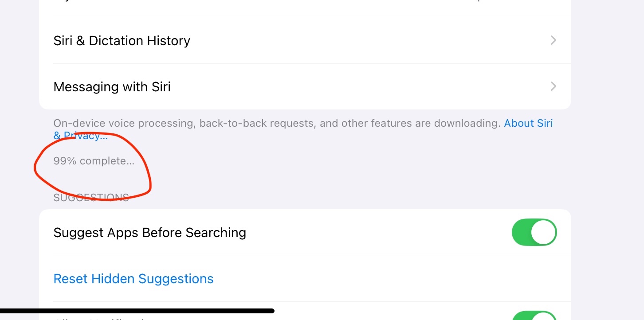Click the 99% complete download progress text
Screen dimensions: 644x320
94,161
